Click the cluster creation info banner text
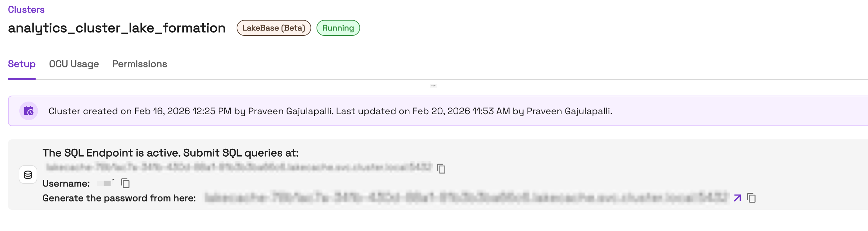Viewport: 868px width, 231px height. tap(330, 111)
